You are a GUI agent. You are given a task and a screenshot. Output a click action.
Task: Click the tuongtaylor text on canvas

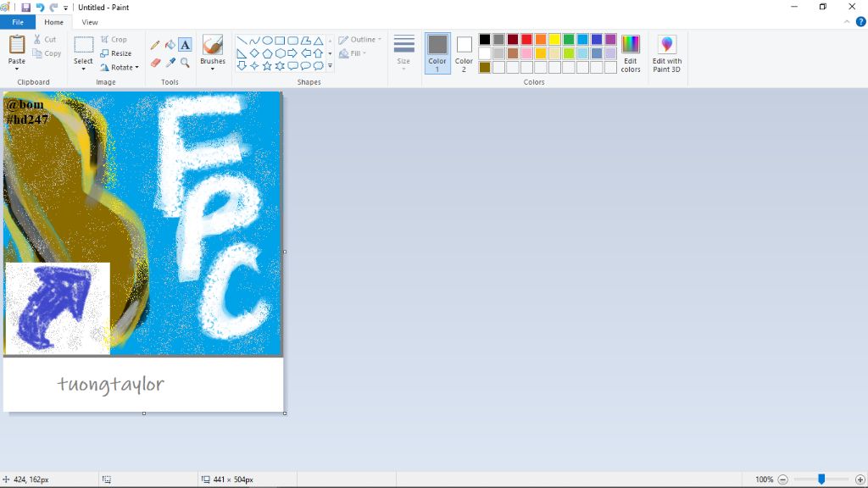[x=111, y=384]
